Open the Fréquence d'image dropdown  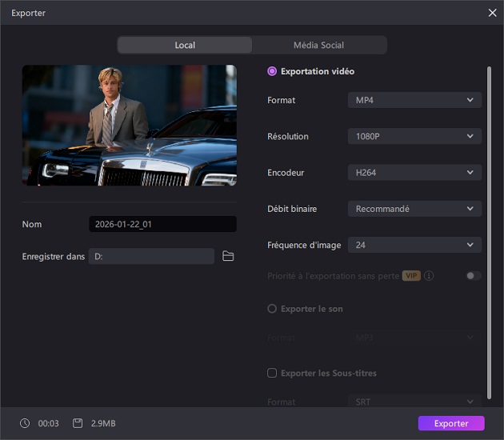(414, 245)
